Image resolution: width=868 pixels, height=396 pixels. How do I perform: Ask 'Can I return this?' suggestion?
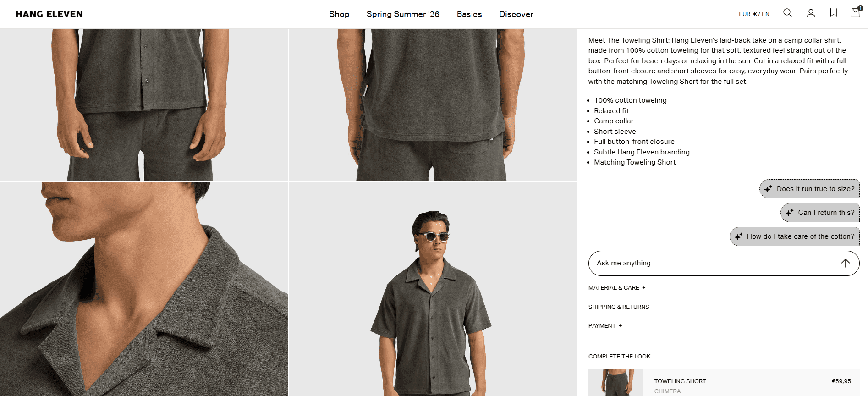820,213
